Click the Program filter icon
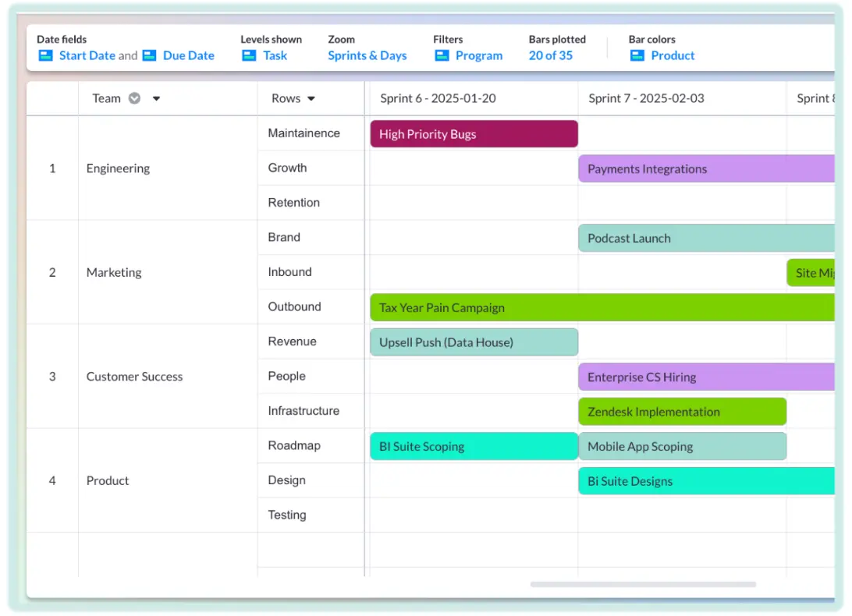 (442, 55)
